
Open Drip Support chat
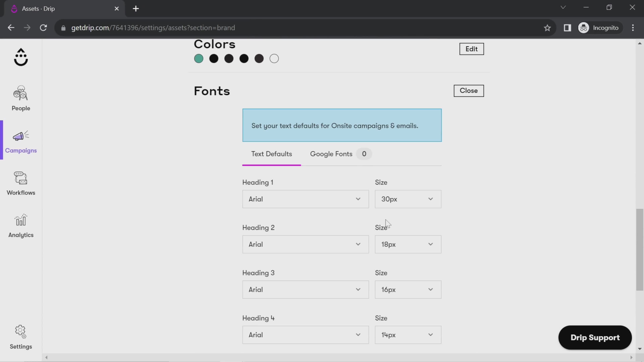595,338
